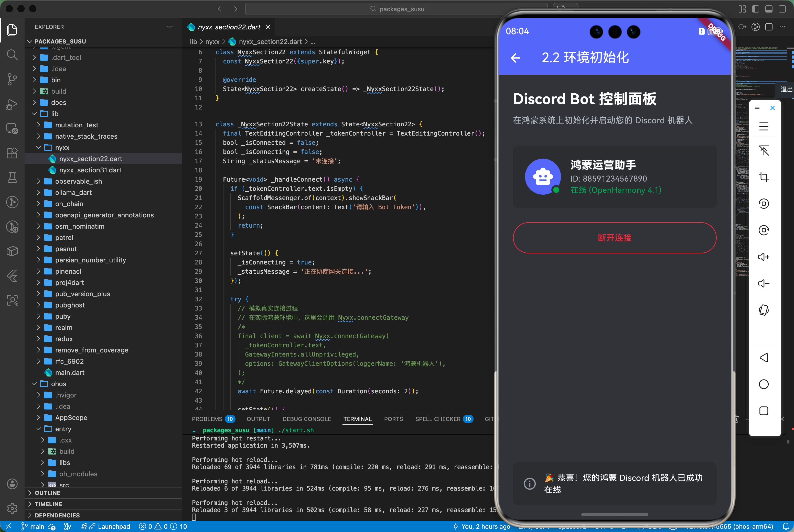Click the emulator home circle button
794x532 pixels.
[x=764, y=384]
